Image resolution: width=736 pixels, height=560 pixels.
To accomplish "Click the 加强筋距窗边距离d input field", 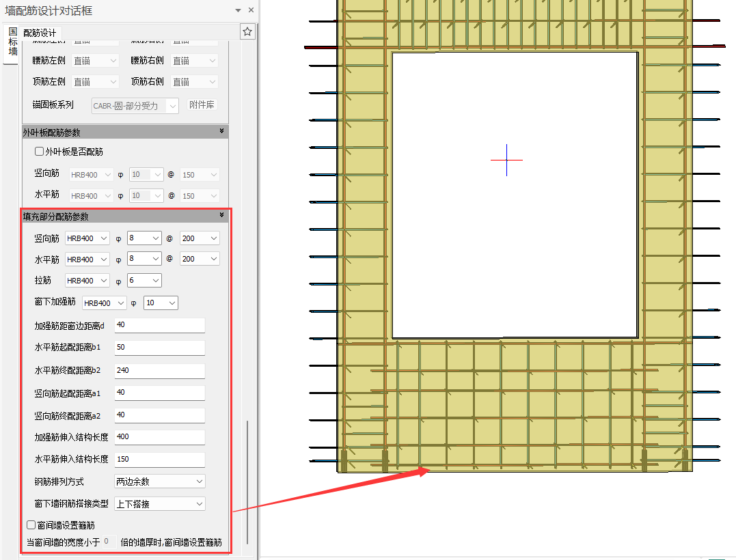I will (x=160, y=325).
